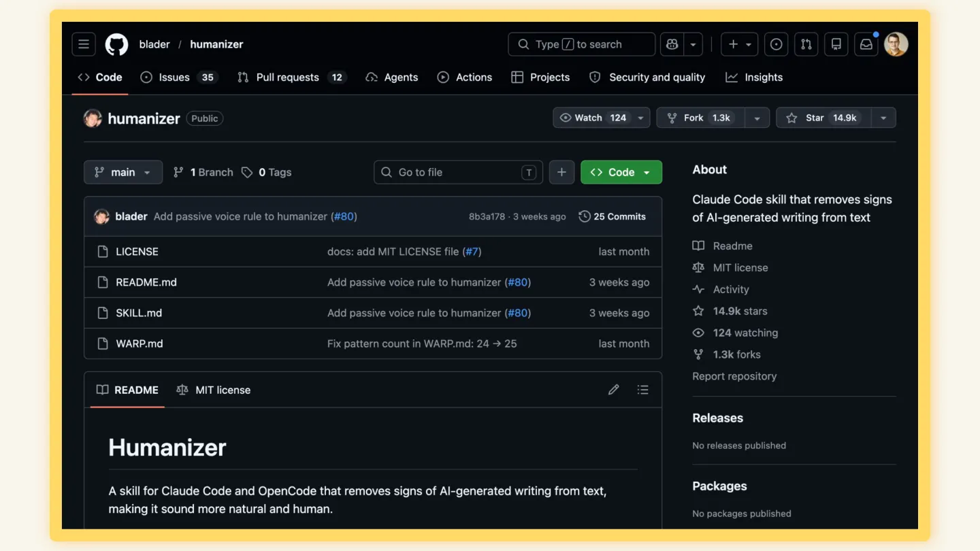
Task: Click the blader owner link in breadcrumb
Action: (x=154, y=44)
